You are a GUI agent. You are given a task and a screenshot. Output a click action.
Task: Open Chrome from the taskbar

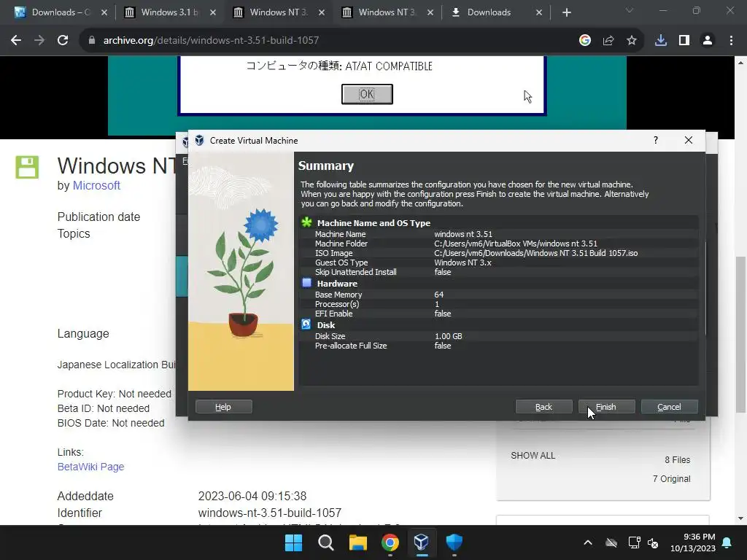pos(390,542)
